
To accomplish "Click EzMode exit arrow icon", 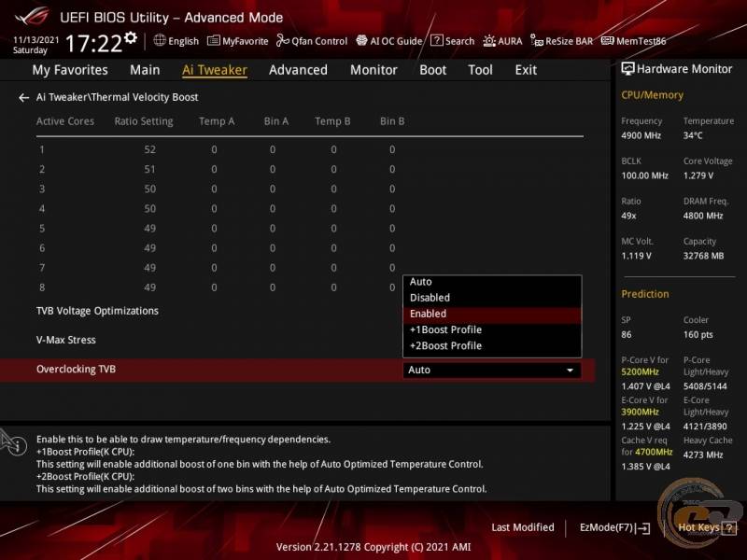I will tap(642, 527).
